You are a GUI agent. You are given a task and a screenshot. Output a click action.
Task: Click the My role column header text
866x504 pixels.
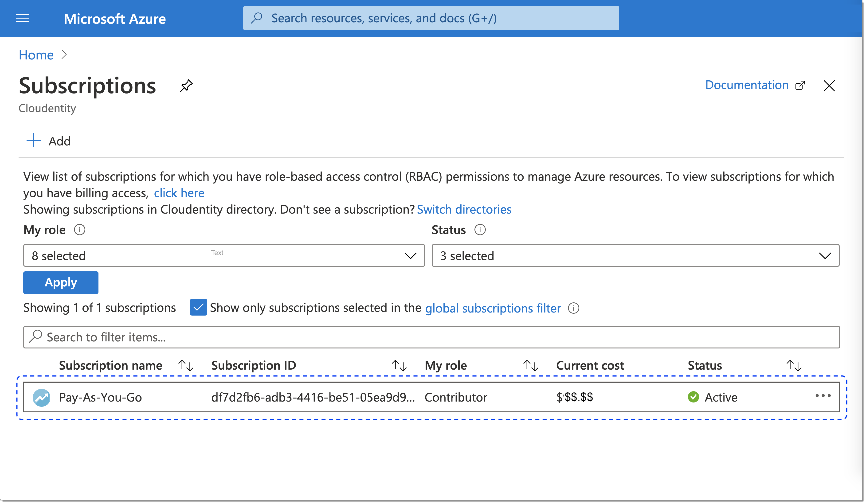(446, 366)
